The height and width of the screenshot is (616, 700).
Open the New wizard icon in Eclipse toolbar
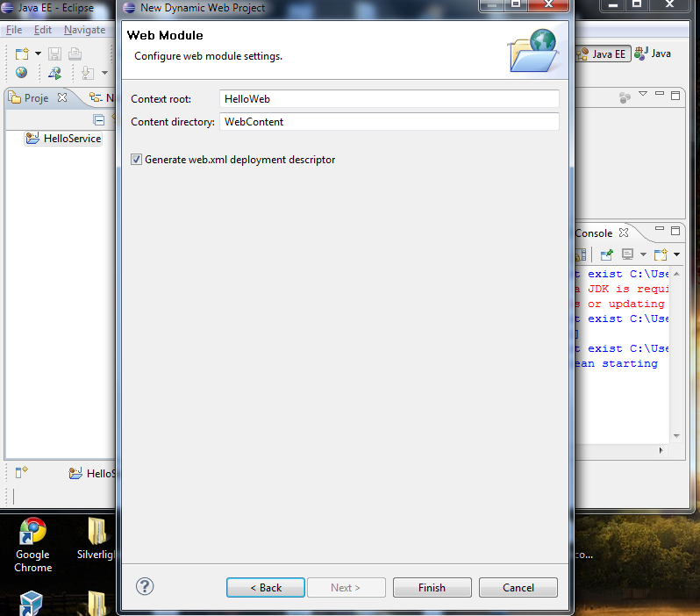[x=22, y=54]
